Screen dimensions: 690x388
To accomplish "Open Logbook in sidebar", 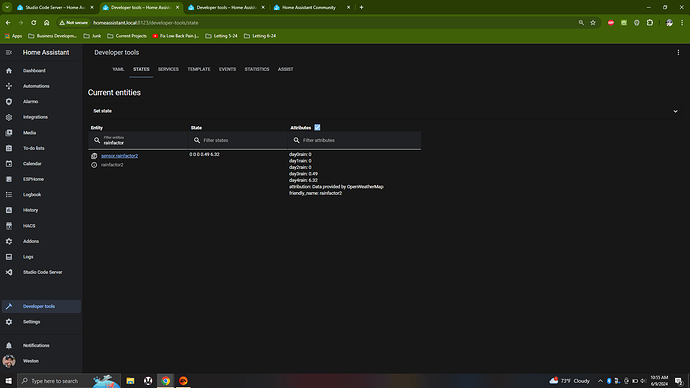I will click(x=41, y=194).
